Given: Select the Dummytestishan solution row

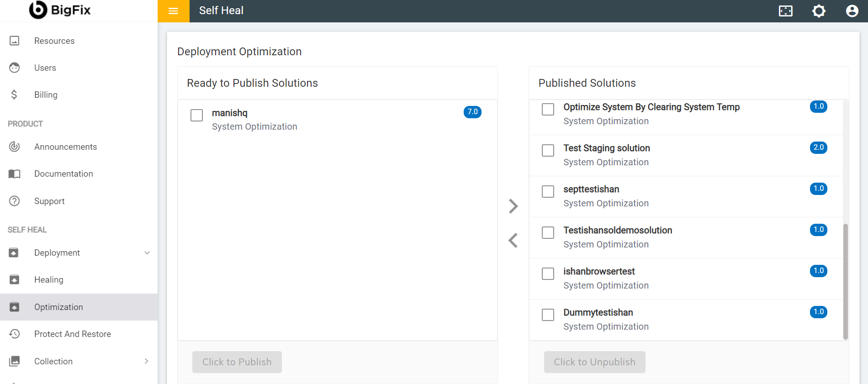Looking at the screenshot, I should coord(685,319).
